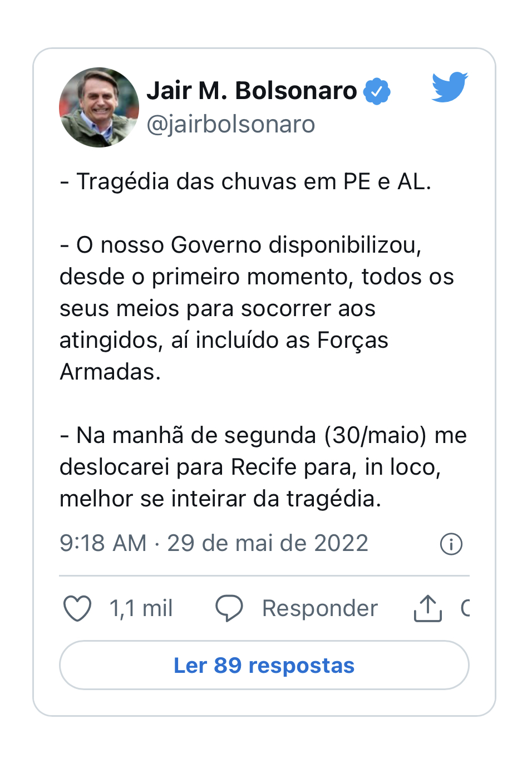
Task: Click the 1,1 mil likes count
Action: click(x=141, y=608)
